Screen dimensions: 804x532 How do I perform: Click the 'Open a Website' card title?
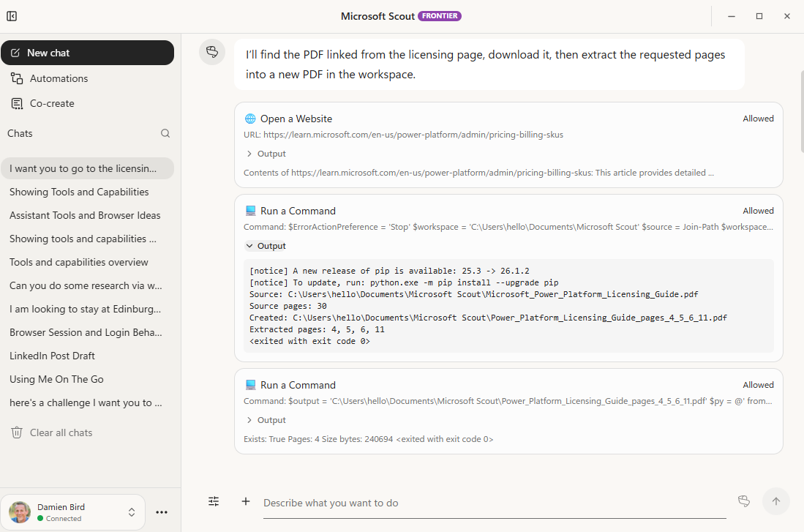click(x=296, y=119)
